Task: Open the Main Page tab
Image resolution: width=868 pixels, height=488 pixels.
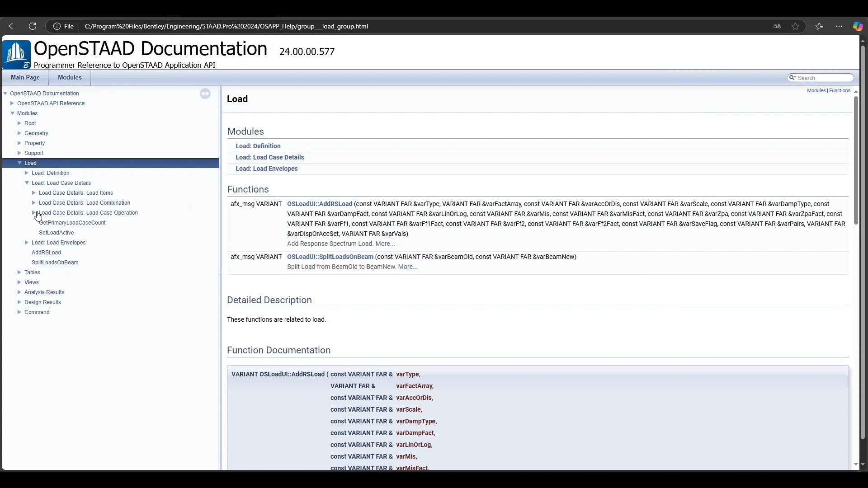Action: coord(25,78)
